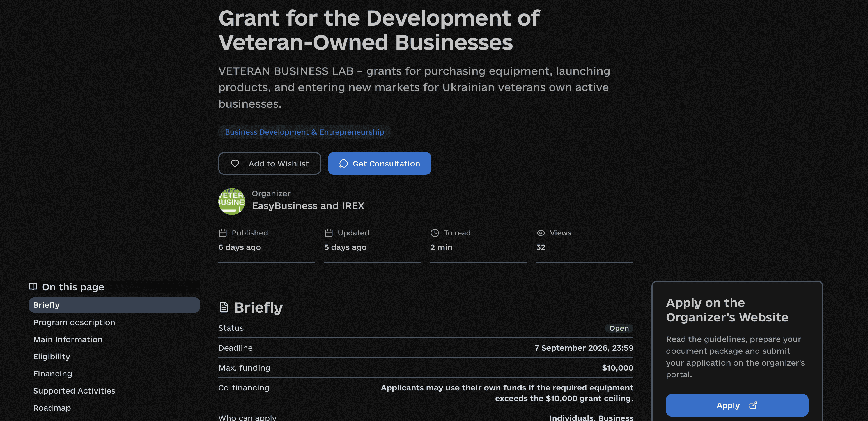Open Get Consultation
This screenshot has width=868, height=421.
pyautogui.click(x=379, y=164)
